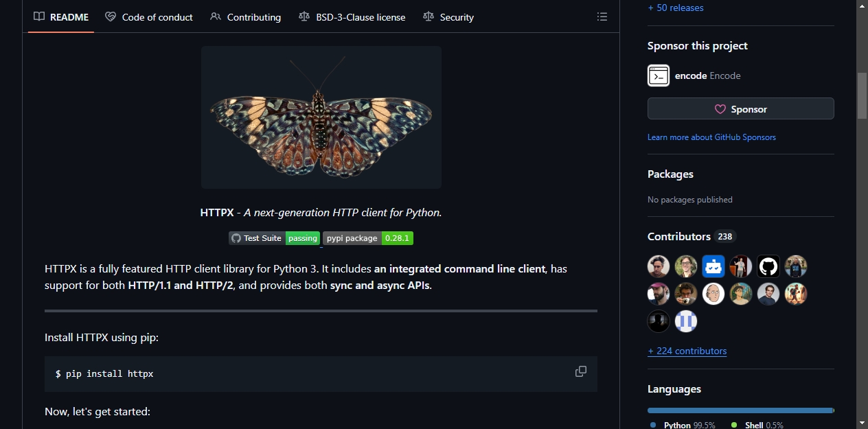Image resolution: width=868 pixels, height=429 pixels.
Task: Open the README outline list icon
Action: (602, 16)
